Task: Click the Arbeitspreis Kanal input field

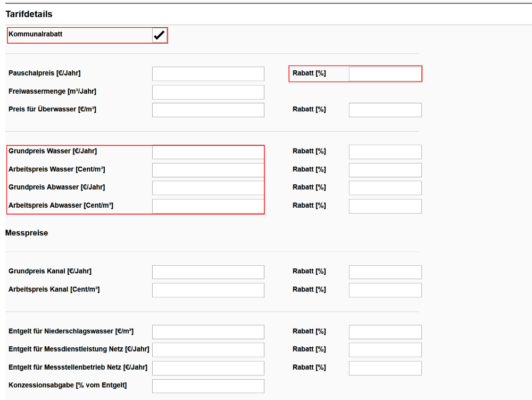Action: [208, 290]
